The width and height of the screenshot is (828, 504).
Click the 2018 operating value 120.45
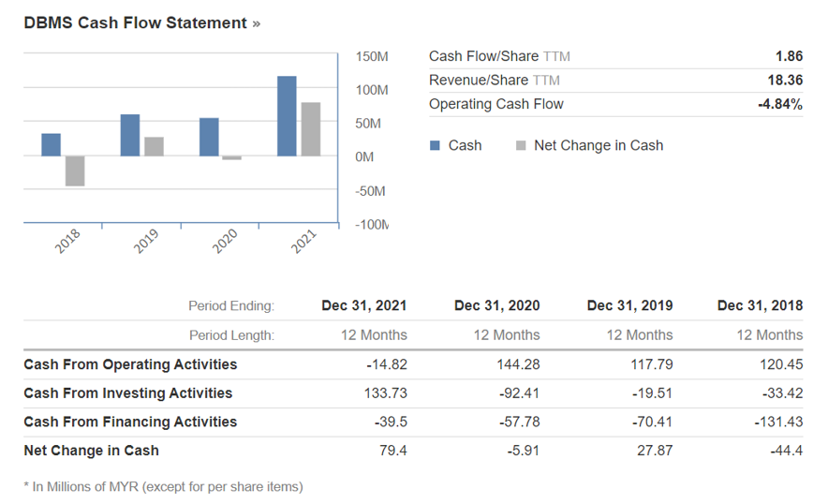781,364
